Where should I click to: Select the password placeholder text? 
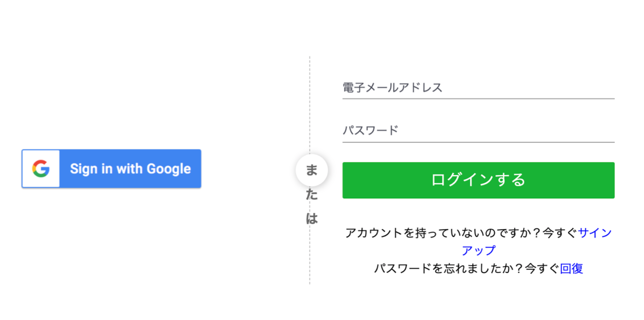pos(370,131)
